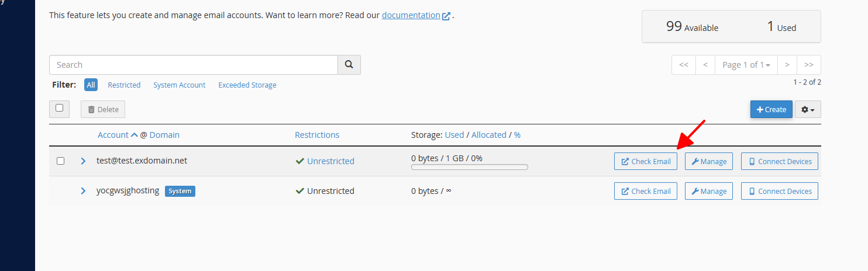Image resolution: width=868 pixels, height=271 pixels.
Task: Click the Create email account button
Action: click(771, 109)
